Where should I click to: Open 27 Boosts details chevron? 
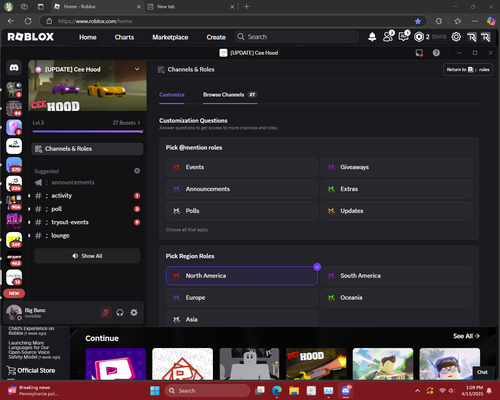(x=139, y=123)
